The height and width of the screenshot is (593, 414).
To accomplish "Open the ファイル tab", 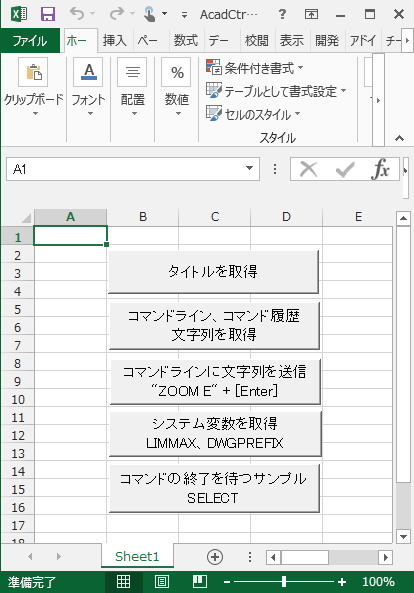I will (30, 40).
